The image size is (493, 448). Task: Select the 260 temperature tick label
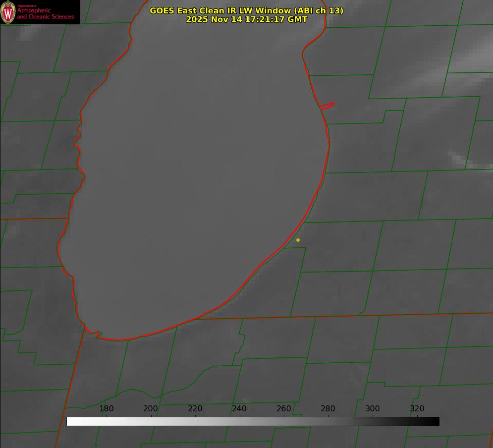[284, 409]
